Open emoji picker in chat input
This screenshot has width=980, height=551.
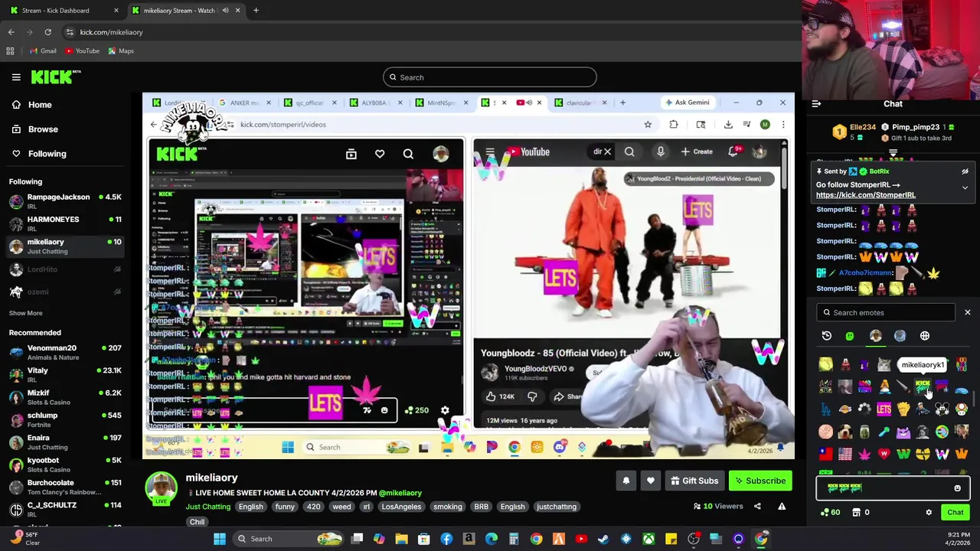(x=957, y=488)
